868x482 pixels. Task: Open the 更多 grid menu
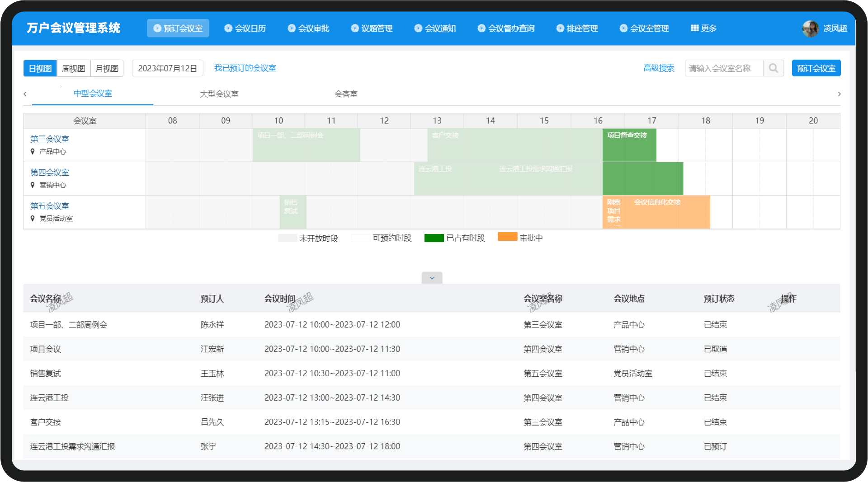703,28
